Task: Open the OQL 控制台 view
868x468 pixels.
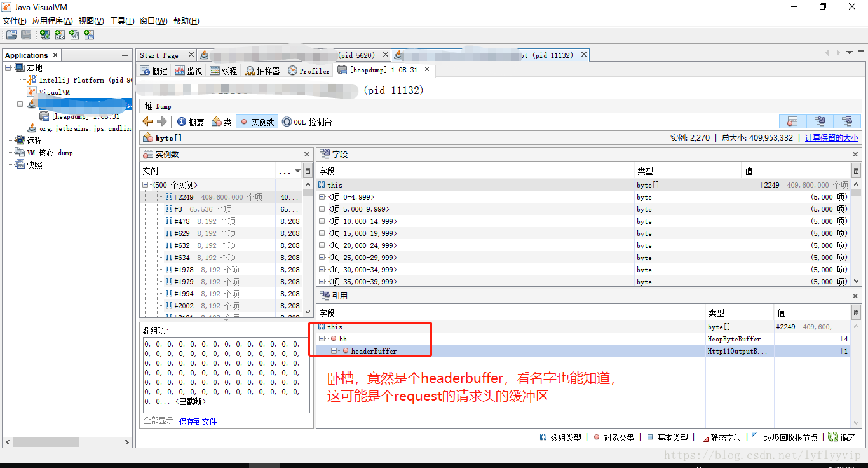Action: tap(307, 121)
